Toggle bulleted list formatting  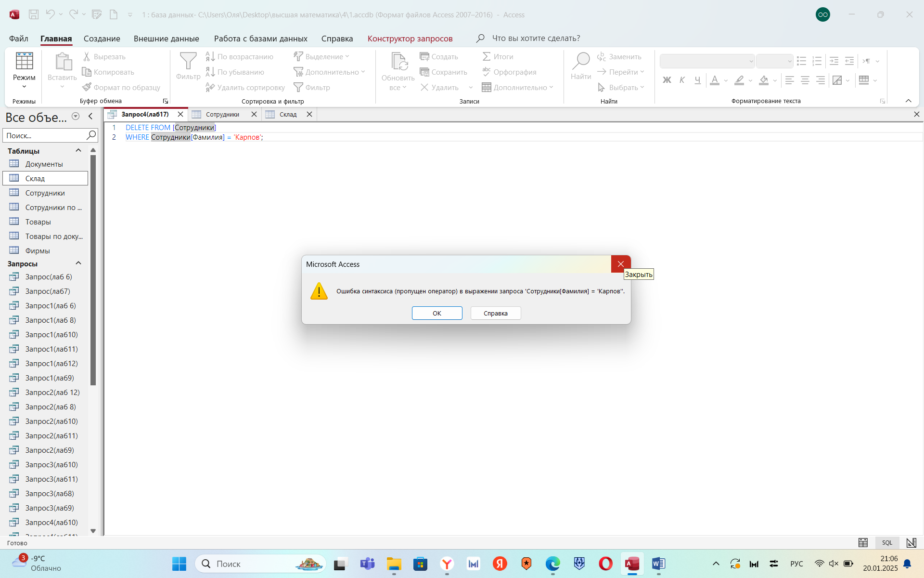click(801, 61)
